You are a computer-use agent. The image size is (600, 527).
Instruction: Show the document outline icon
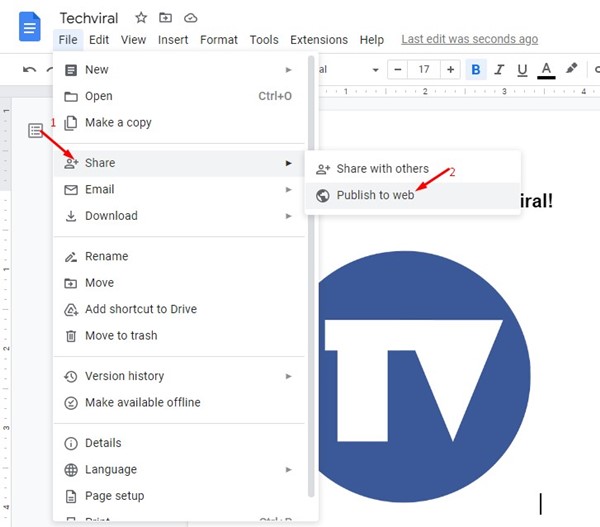pyautogui.click(x=35, y=131)
